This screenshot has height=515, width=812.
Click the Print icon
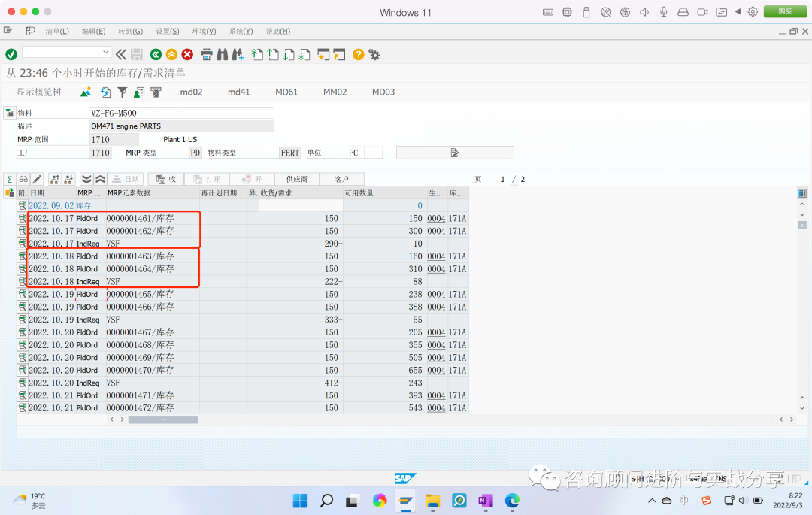(x=206, y=54)
